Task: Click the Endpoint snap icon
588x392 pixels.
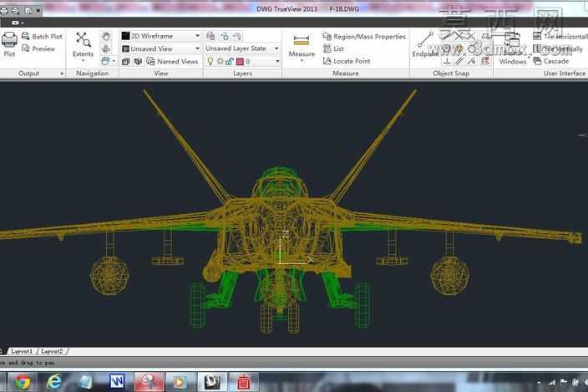Action: pyautogui.click(x=425, y=40)
